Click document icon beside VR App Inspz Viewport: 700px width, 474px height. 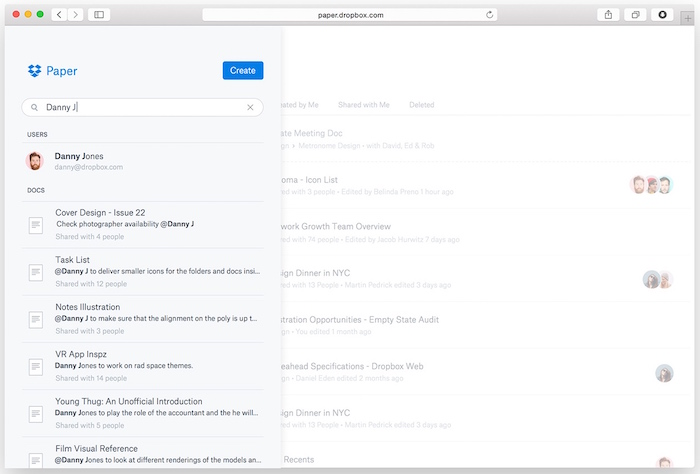pyautogui.click(x=36, y=366)
